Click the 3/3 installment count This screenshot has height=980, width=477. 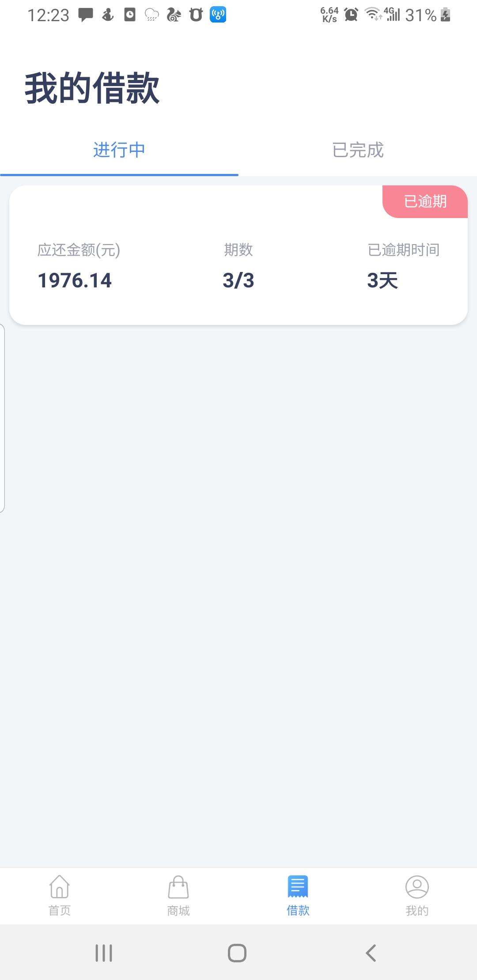tap(238, 280)
